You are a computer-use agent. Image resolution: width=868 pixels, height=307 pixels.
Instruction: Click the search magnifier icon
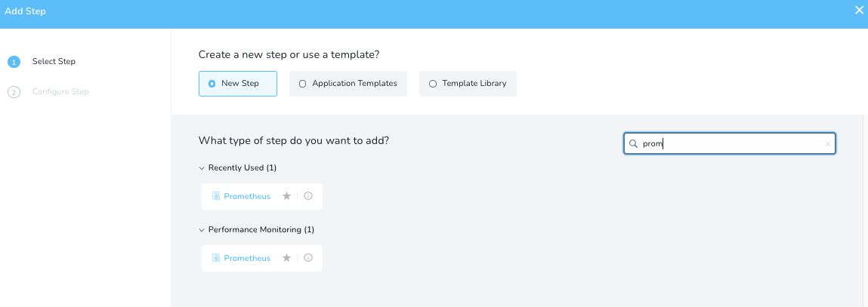pyautogui.click(x=633, y=144)
